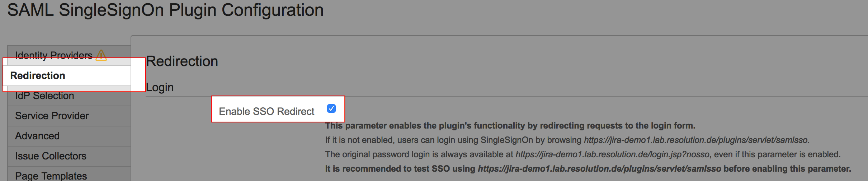Click the login.jsp?nosso URL
Screen dimensions: 868x181
coord(612,154)
